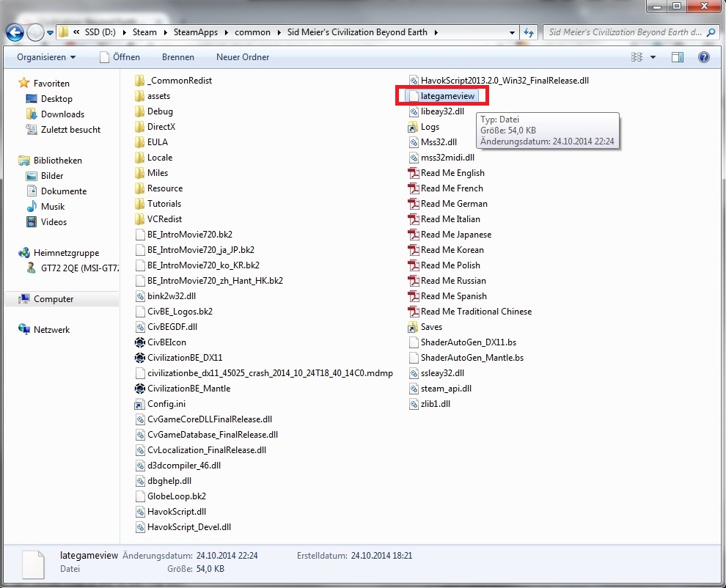Open the address bar history dropdown
The width and height of the screenshot is (726, 588).
(x=512, y=32)
